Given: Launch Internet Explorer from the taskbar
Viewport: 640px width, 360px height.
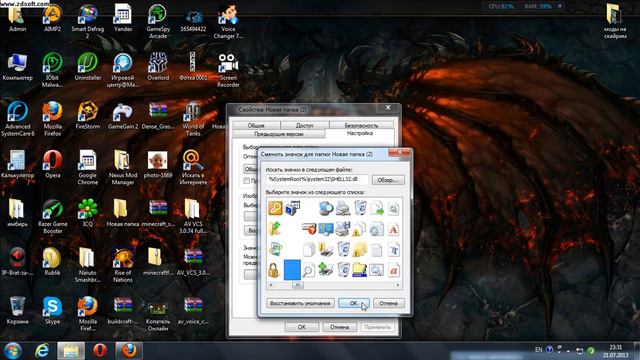Looking at the screenshot, I should click(42, 351).
